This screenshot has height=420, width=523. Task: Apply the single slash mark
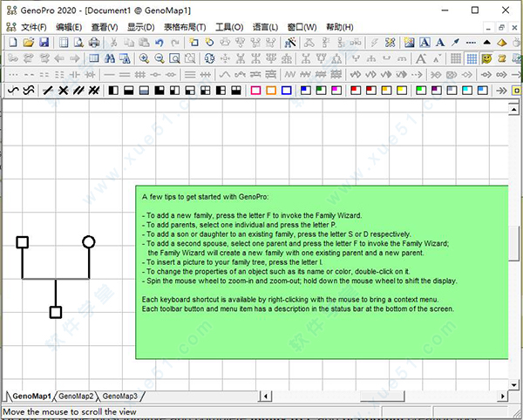[48, 91]
